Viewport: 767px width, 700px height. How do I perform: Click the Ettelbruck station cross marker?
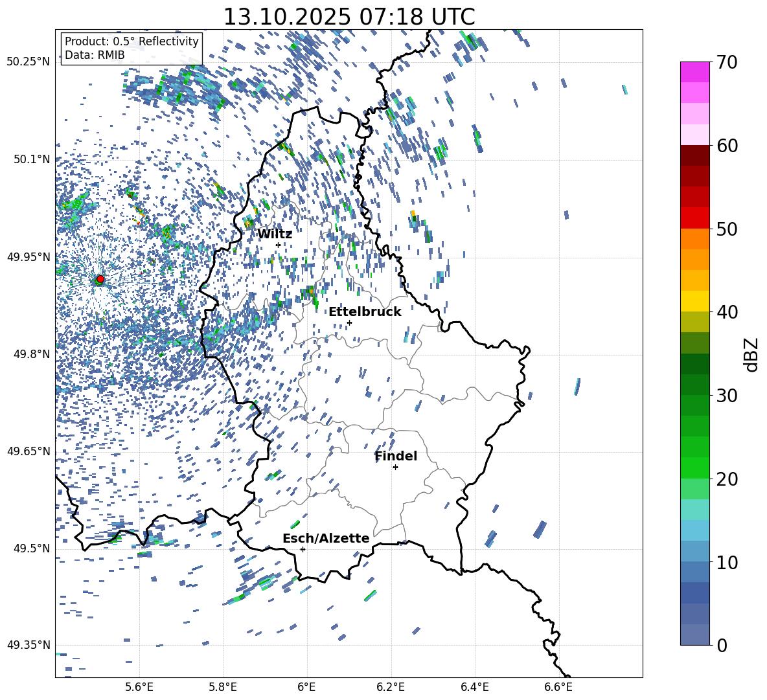pos(349,322)
